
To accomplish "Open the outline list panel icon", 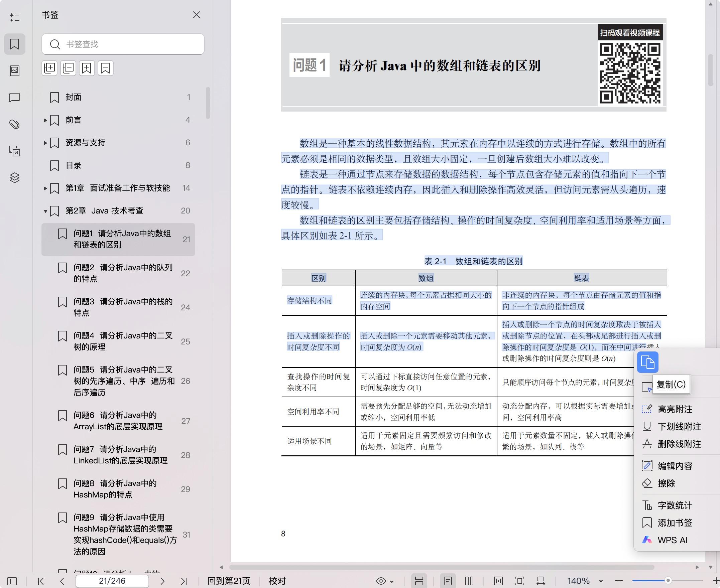I will (x=15, y=17).
